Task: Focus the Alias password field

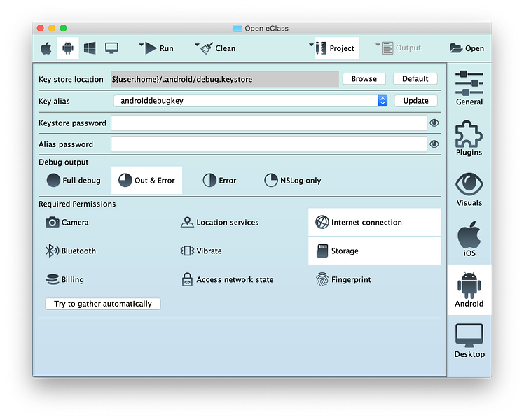Action: [269, 144]
